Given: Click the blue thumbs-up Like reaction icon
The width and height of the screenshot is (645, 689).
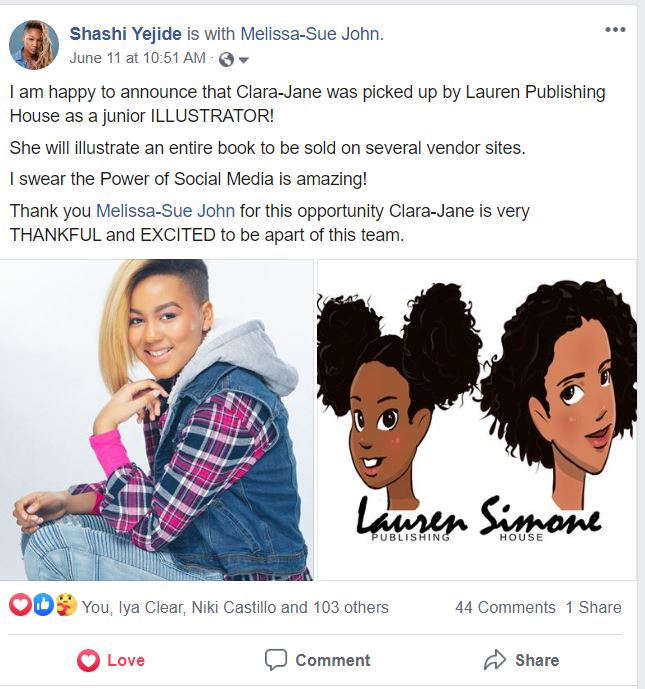Looking at the screenshot, I should click(x=43, y=605).
